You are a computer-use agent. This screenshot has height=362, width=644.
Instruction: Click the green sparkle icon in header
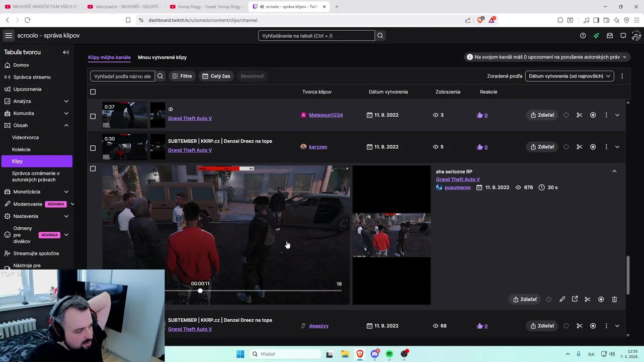tap(596, 36)
